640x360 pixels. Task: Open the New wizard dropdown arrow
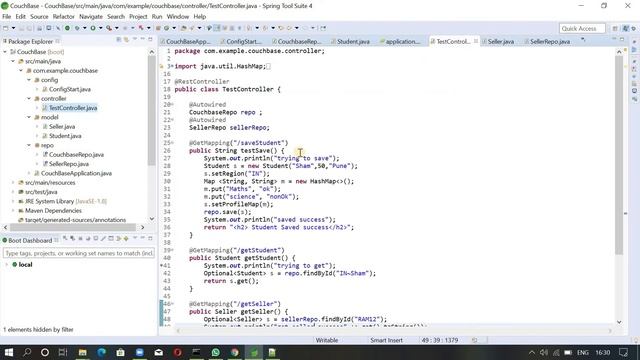coord(13,28)
